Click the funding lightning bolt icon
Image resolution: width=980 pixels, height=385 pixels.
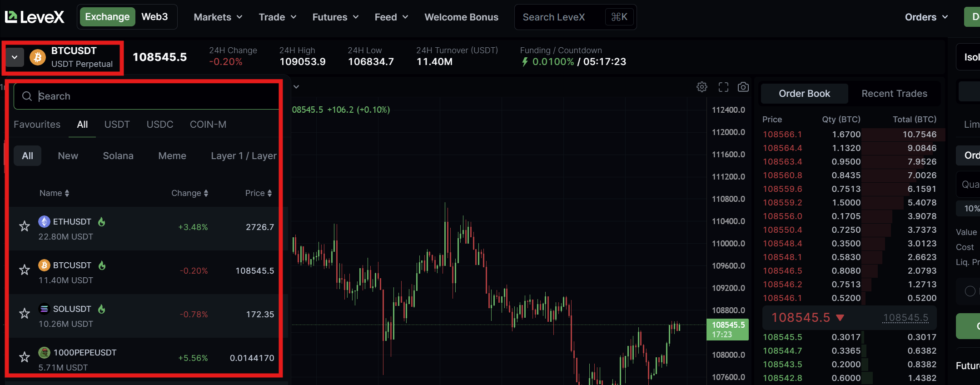pyautogui.click(x=525, y=61)
